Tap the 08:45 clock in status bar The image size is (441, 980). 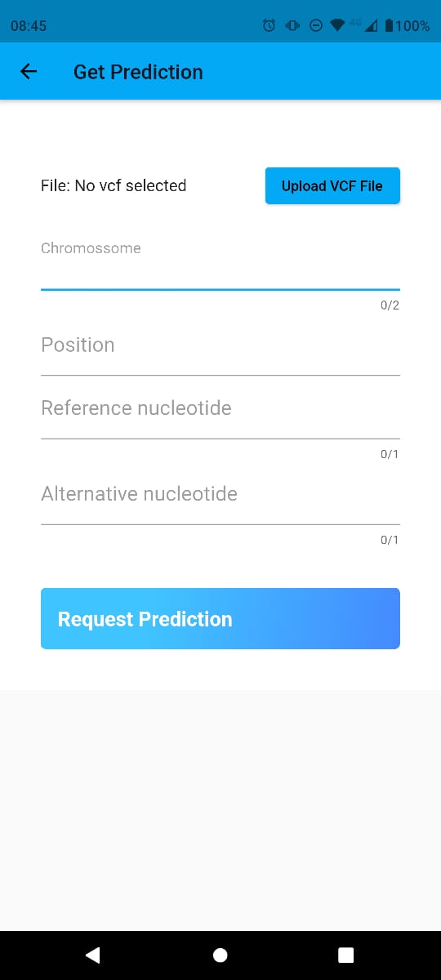(29, 26)
